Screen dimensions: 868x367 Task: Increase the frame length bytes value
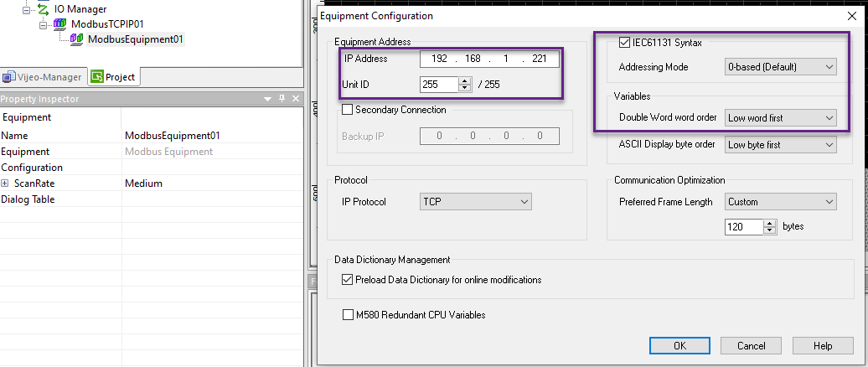tap(769, 223)
